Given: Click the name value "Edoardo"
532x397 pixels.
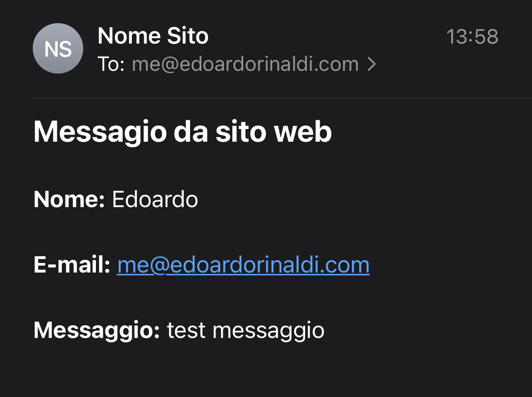Looking at the screenshot, I should [x=155, y=199].
